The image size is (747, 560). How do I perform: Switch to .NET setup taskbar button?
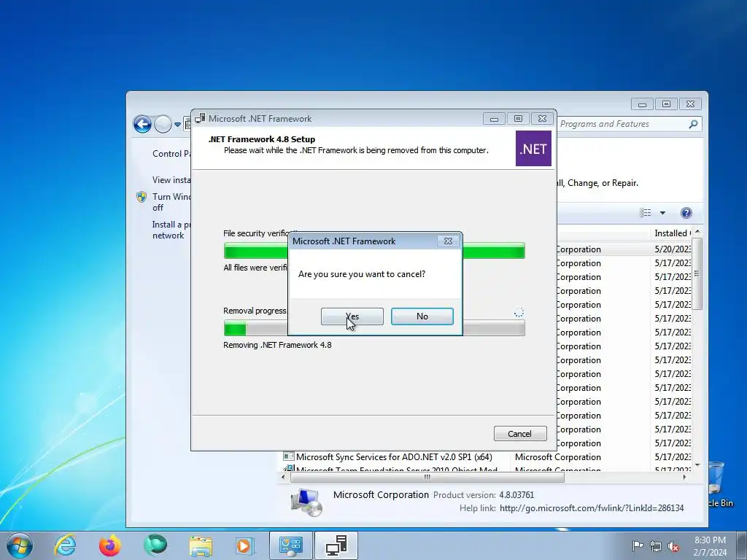pyautogui.click(x=336, y=545)
